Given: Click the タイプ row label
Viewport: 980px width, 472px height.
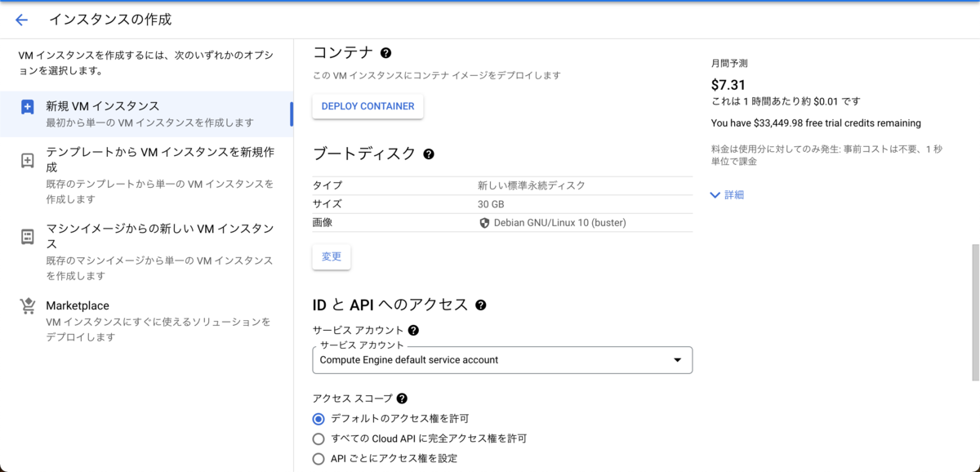Looking at the screenshot, I should [x=327, y=185].
